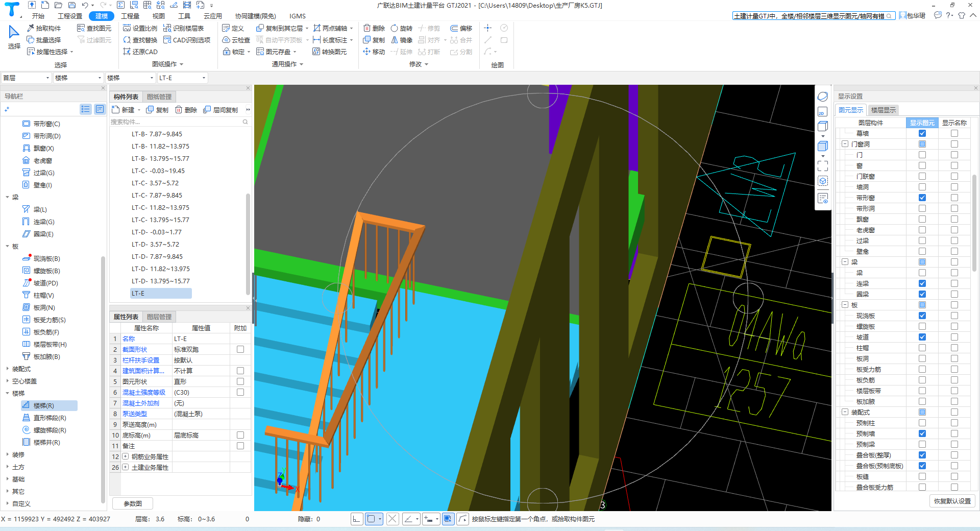Image resolution: width=980 pixels, height=531 pixels.
Task: Click 转换图元 convert element tool
Action: click(x=330, y=52)
